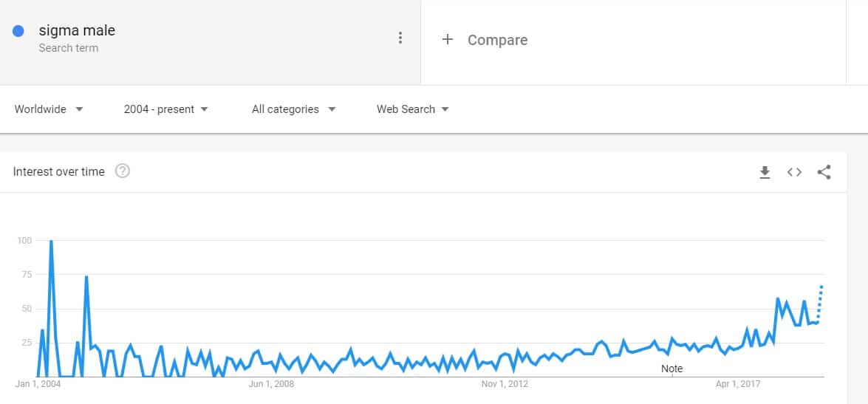Edit the sigma male search term

(77, 30)
